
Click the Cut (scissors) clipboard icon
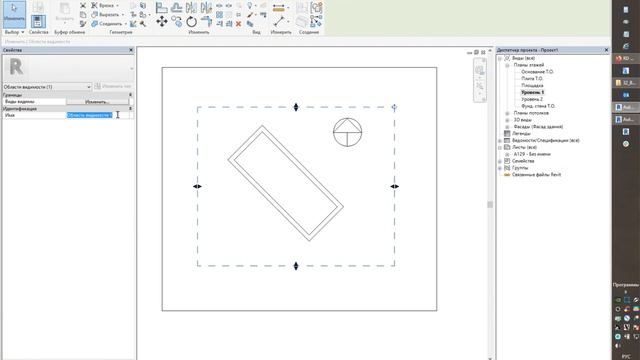(83, 6)
